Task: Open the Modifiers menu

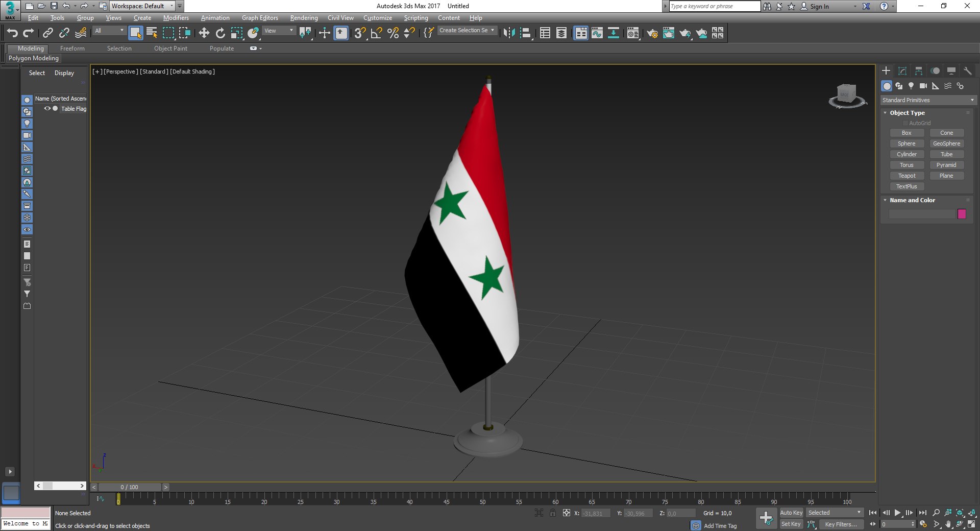Action: [176, 18]
